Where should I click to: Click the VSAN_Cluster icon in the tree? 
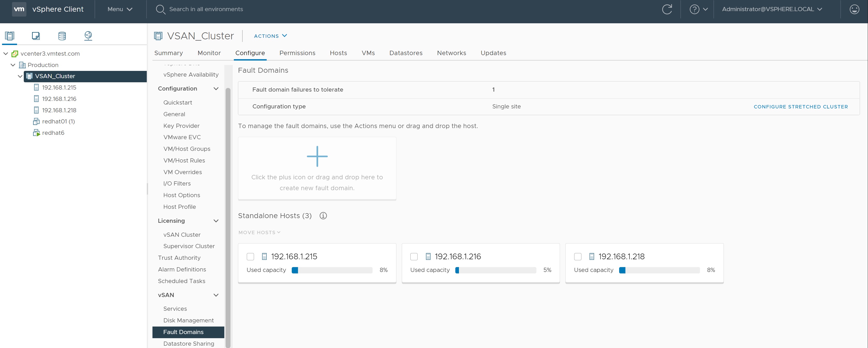[x=29, y=76]
